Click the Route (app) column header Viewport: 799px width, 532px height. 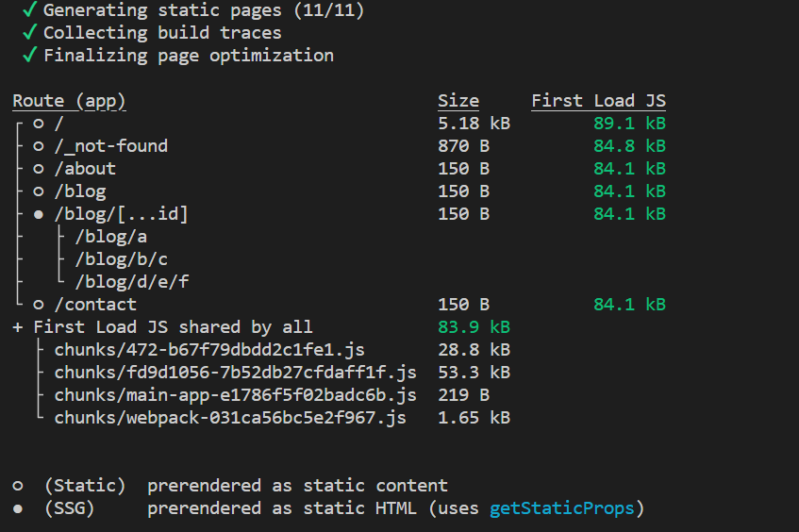click(69, 101)
